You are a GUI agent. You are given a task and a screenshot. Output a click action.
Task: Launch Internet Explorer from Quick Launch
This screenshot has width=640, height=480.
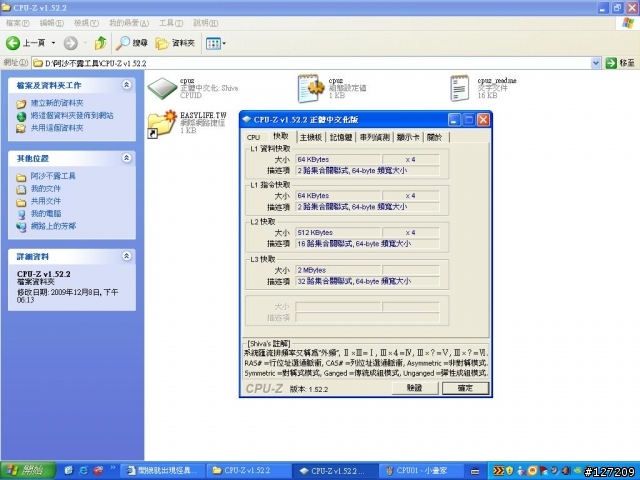[84, 471]
